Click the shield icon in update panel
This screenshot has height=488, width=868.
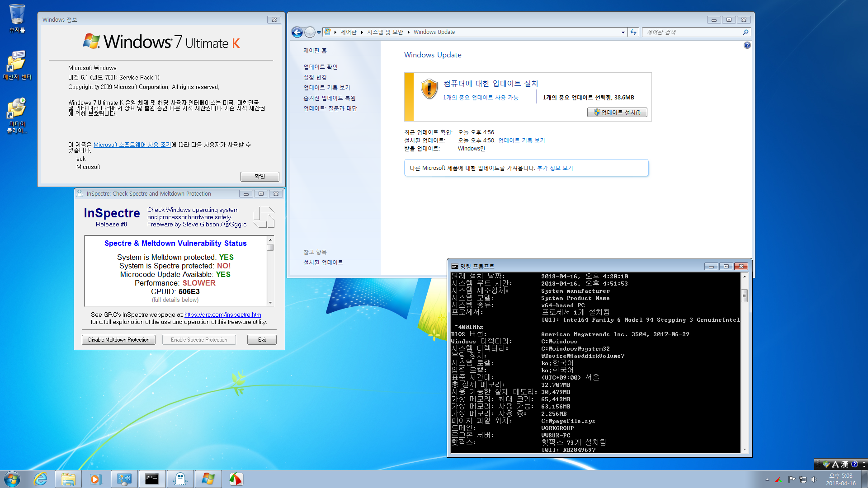pos(429,89)
